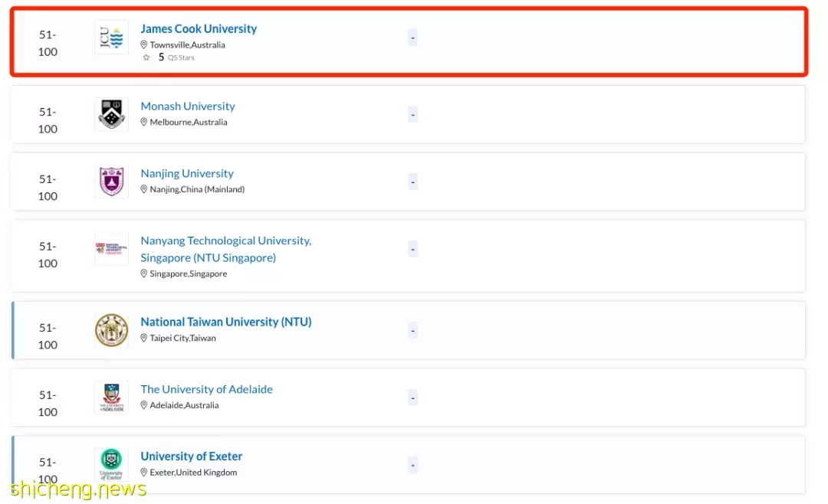The image size is (828, 504).
Task: Click the '5 QS Stars' rating text
Action: pyautogui.click(x=176, y=57)
